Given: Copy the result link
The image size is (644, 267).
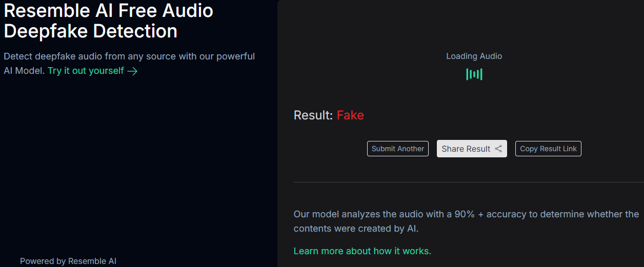Looking at the screenshot, I should 548,149.
